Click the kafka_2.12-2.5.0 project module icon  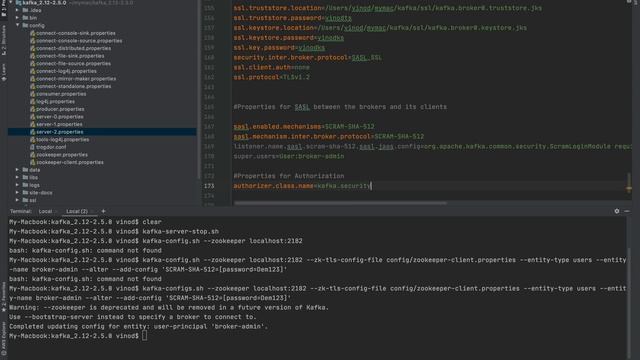point(18,2)
